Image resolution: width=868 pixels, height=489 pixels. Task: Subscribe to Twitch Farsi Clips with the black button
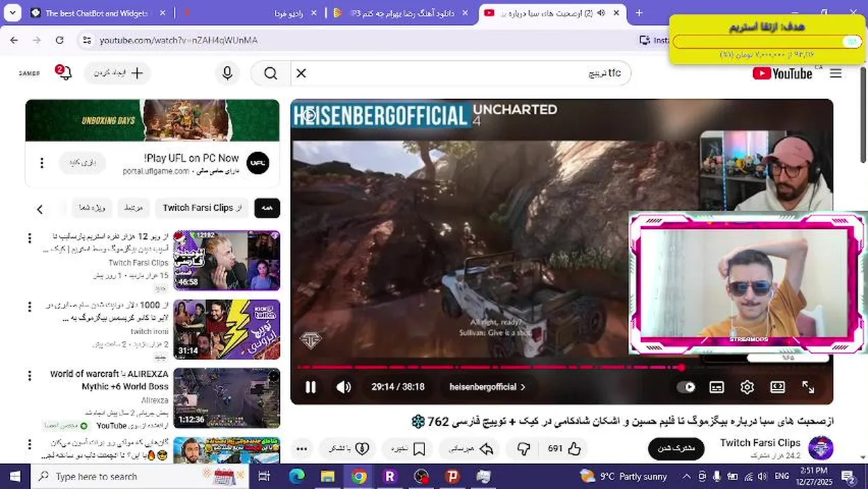tap(676, 448)
